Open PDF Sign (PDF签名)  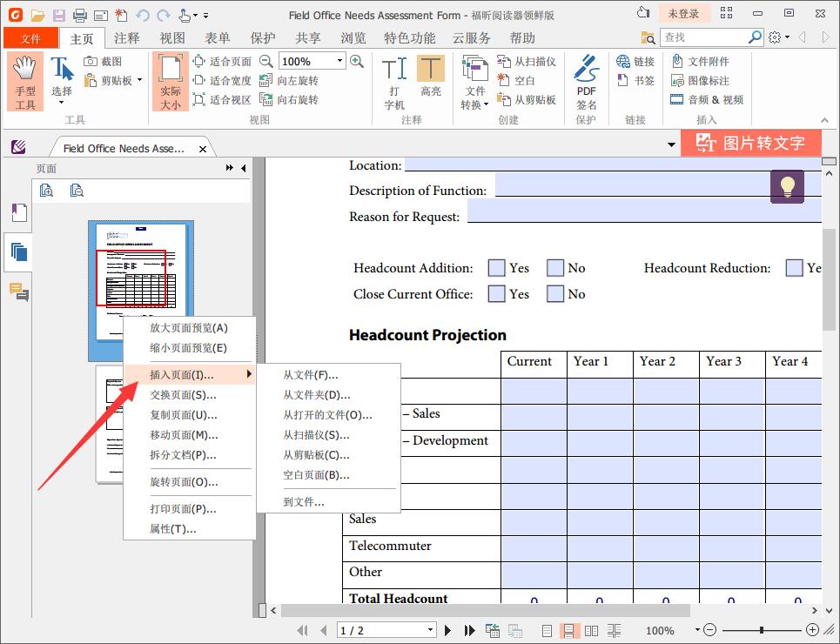click(586, 83)
